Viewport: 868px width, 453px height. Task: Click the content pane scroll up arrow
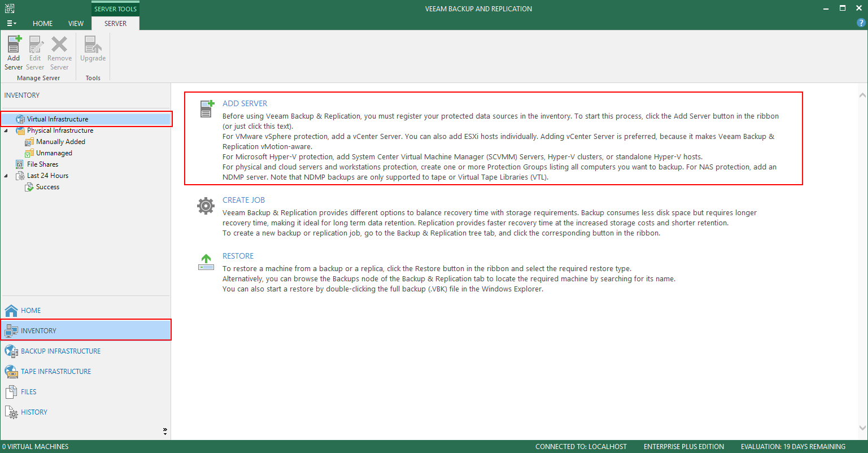point(862,95)
